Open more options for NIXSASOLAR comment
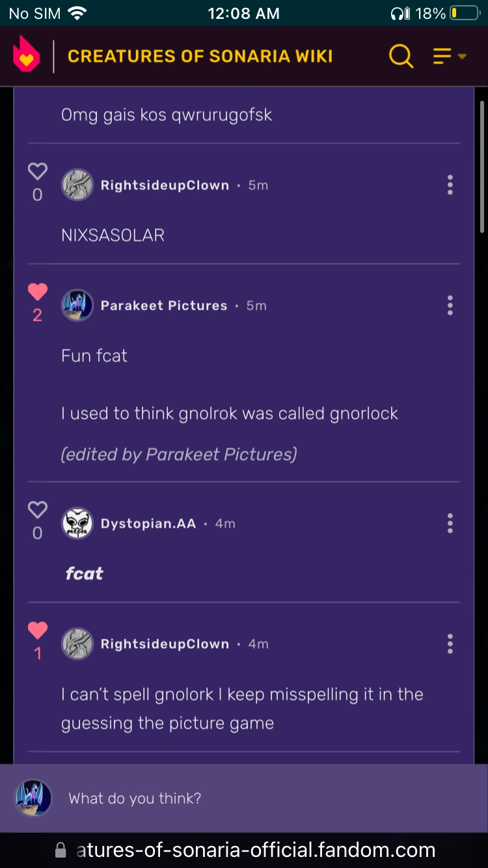This screenshot has width=488, height=868. pos(450,185)
